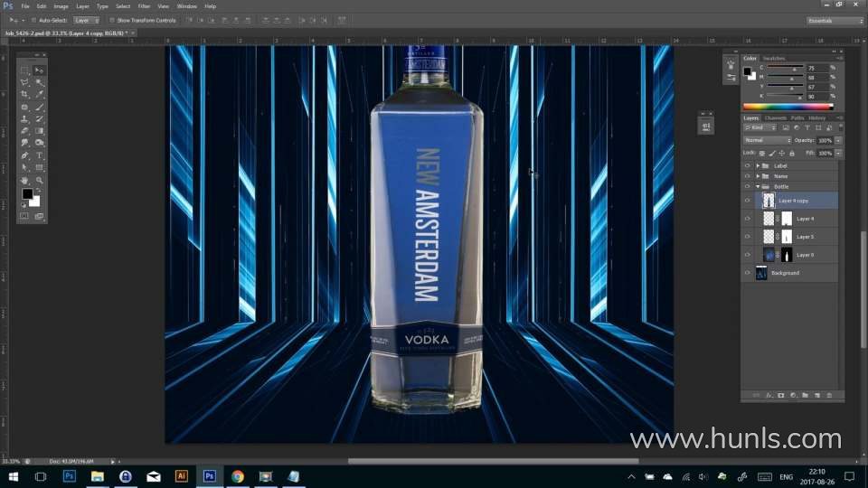The image size is (868, 488).
Task: Select the Dodge tool
Action: (39, 143)
